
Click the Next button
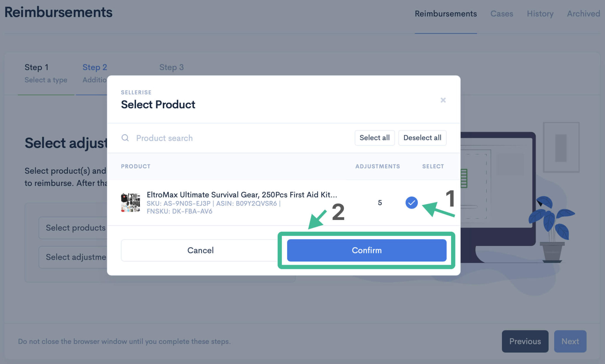[570, 341]
